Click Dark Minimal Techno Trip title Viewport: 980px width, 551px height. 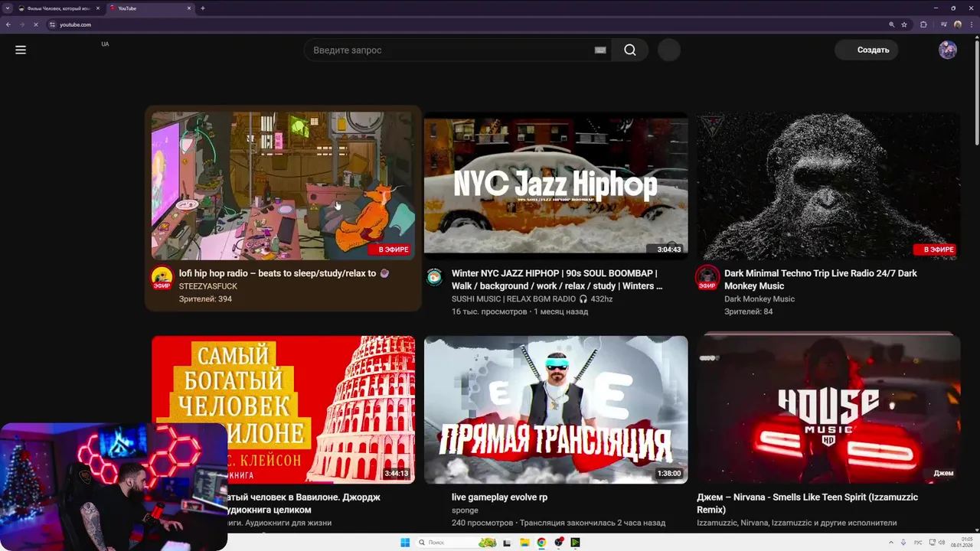click(821, 279)
